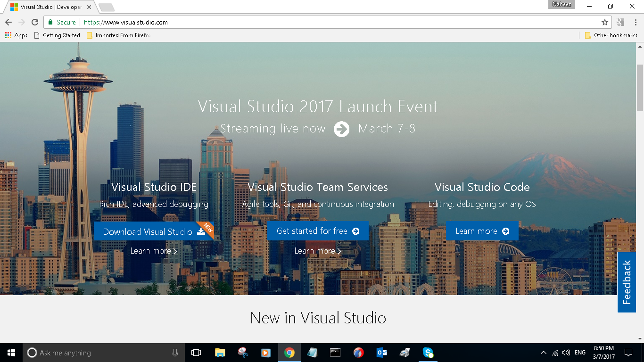Open the Snipping Tool taskbar icon
Image resolution: width=644 pixels, height=362 pixels.
click(x=243, y=353)
